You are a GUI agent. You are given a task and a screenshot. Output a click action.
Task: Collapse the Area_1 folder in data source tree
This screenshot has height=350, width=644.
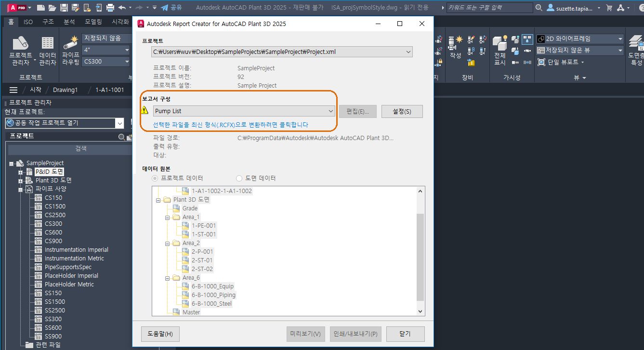[167, 217]
